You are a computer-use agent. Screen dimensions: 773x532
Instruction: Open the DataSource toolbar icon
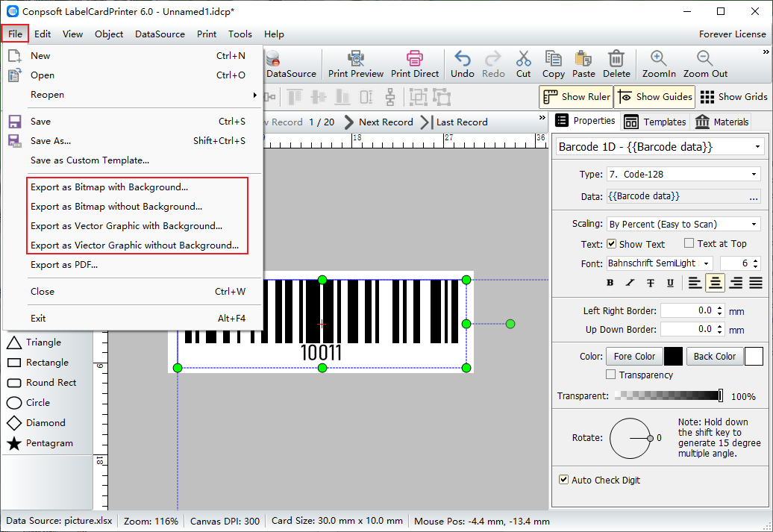pyautogui.click(x=272, y=58)
